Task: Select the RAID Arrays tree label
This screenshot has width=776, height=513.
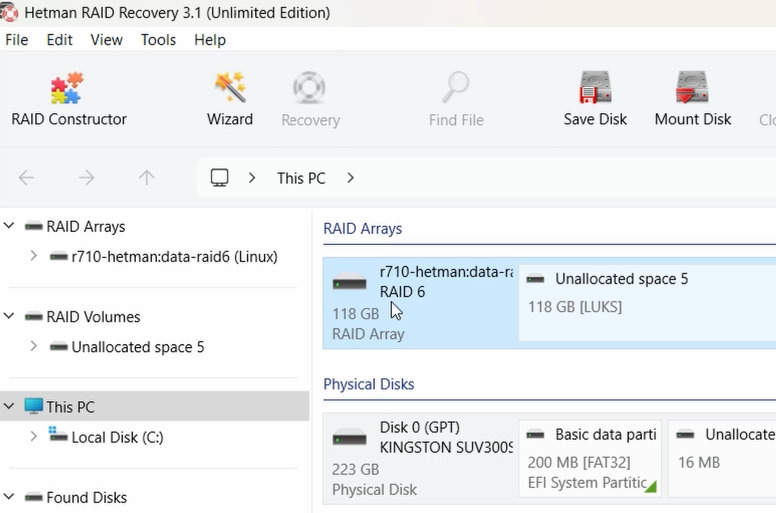Action: pyautogui.click(x=86, y=227)
